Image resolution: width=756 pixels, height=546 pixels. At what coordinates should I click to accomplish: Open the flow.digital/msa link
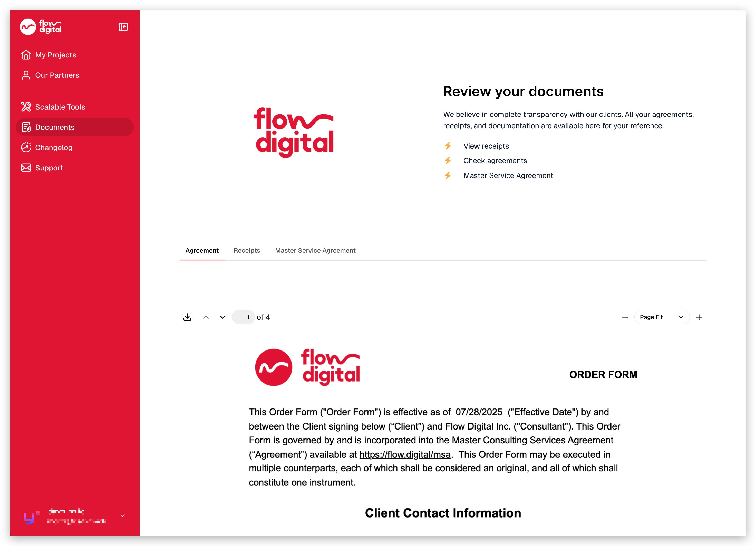point(405,454)
